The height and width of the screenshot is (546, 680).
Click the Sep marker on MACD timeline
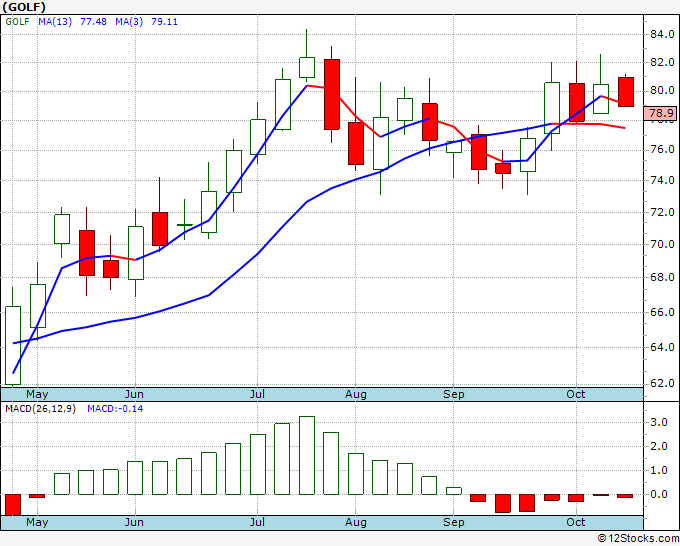point(454,522)
